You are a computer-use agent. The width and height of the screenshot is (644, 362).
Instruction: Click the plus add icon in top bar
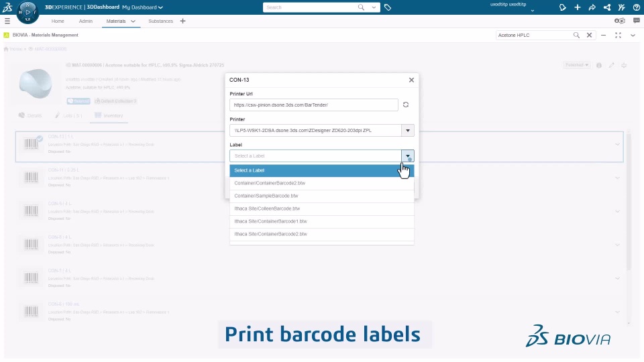pyautogui.click(x=577, y=7)
